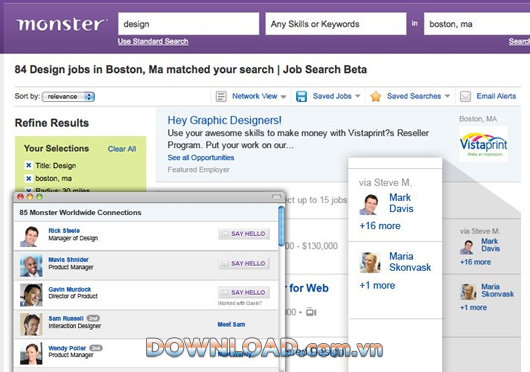Click the video icon next to the job listing

(311, 312)
